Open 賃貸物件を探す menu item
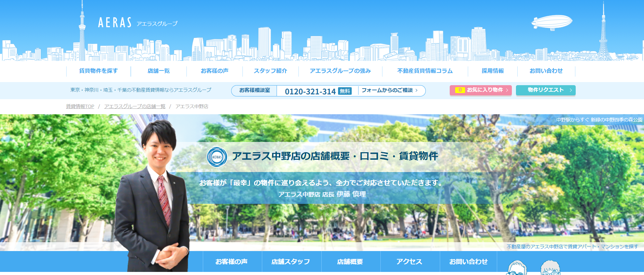The image size is (644, 275). pos(98,71)
